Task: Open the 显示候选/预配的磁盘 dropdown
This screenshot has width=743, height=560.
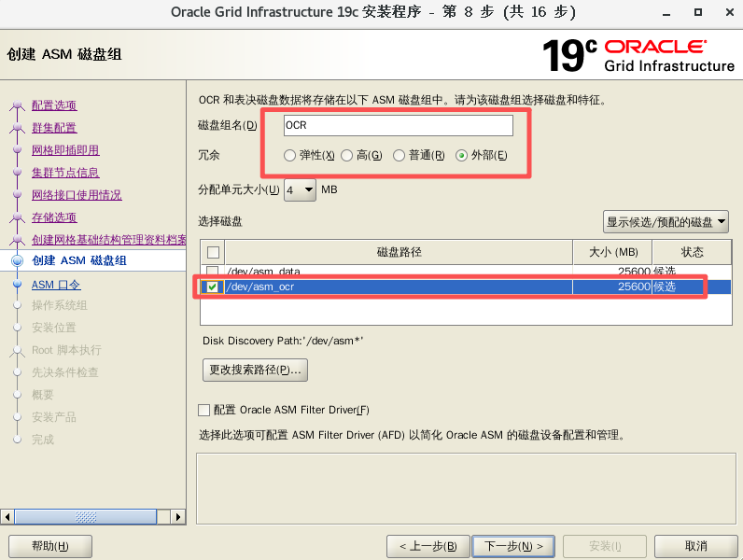Action: 666,222
